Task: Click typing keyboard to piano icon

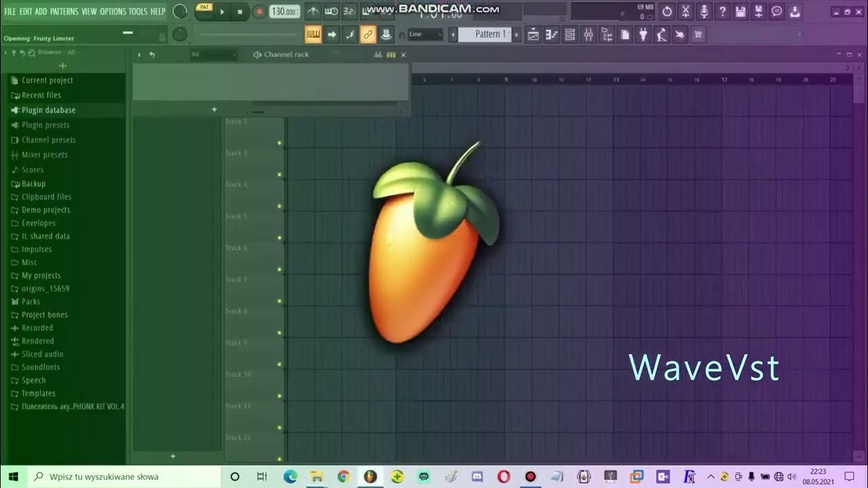Action: tap(313, 34)
